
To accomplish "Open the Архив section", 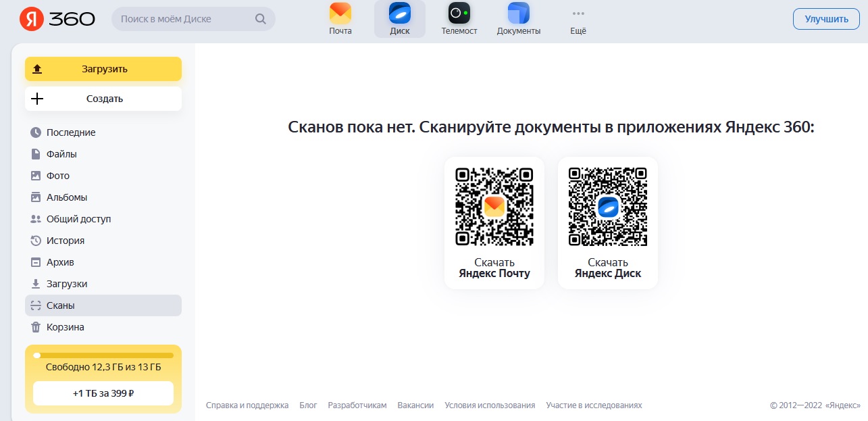I will [x=103, y=262].
